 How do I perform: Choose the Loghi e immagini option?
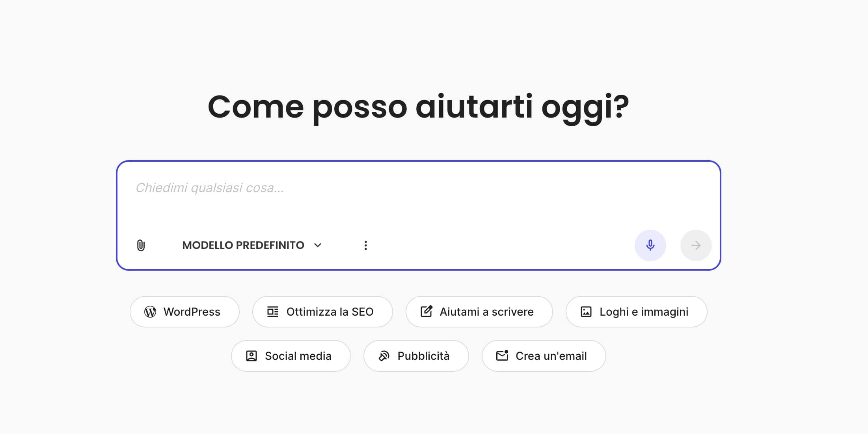pos(636,312)
